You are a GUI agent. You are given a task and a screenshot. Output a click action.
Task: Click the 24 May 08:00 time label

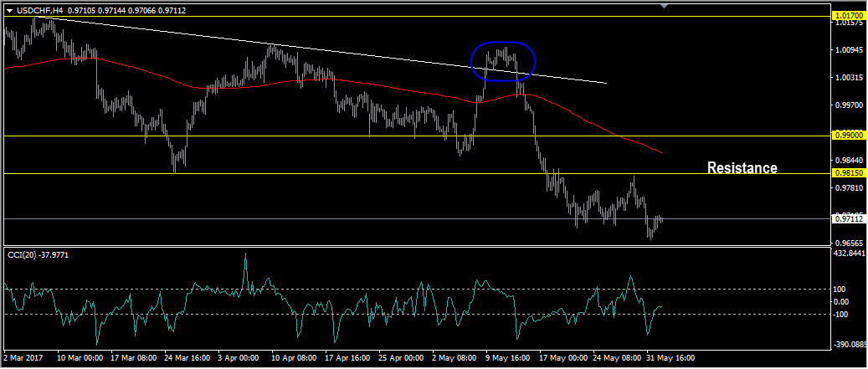point(616,358)
